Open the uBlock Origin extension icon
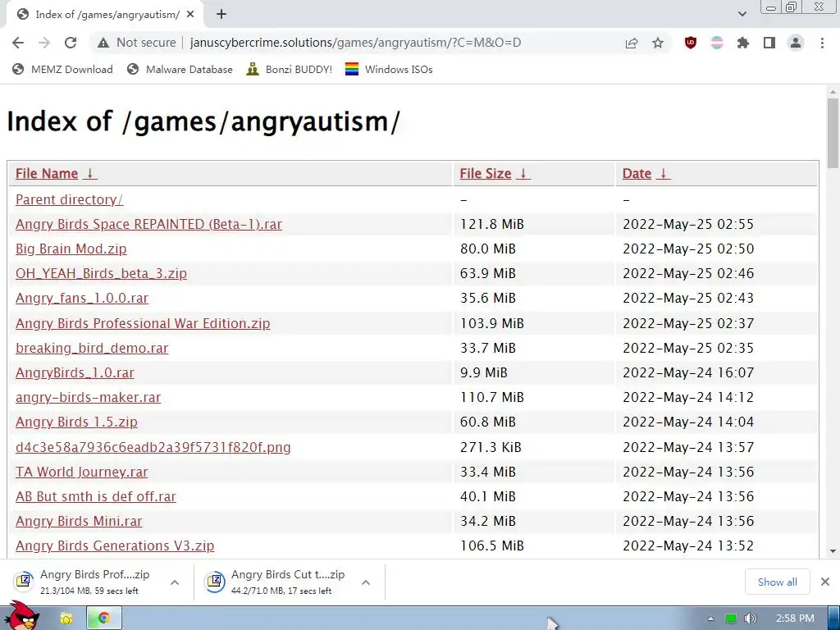Screen dimensions: 840x630 [x=691, y=43]
